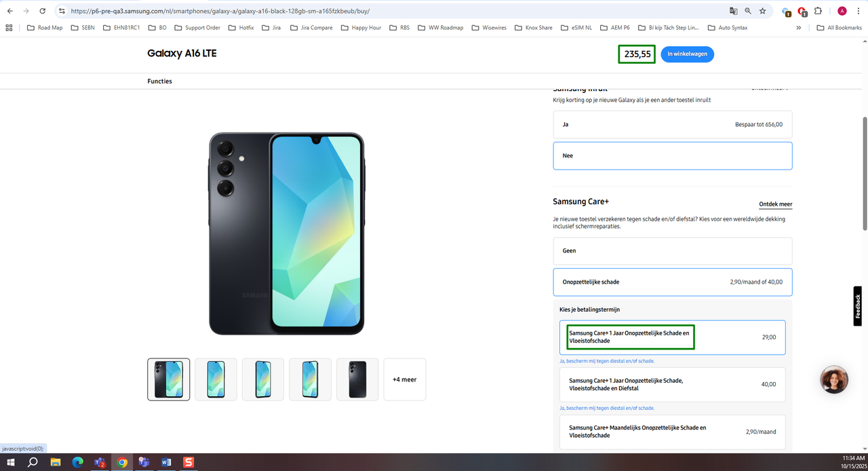The image size is (868, 471).
Task: Open the red S app in taskbar
Action: 189,462
